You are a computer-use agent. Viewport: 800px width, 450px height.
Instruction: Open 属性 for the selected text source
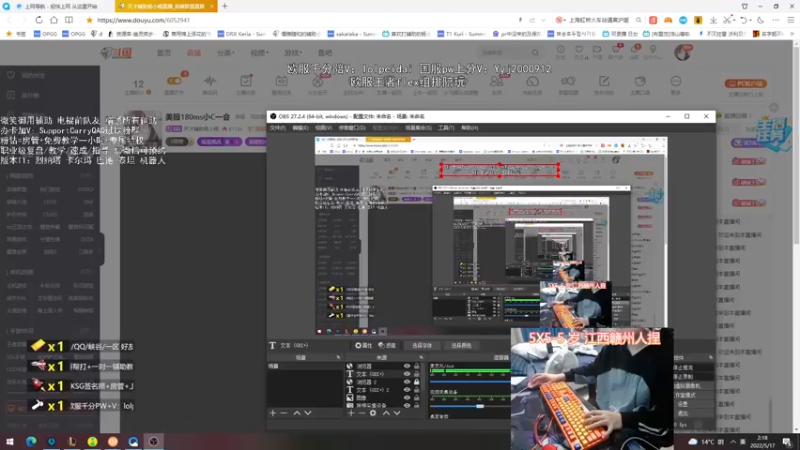point(363,345)
